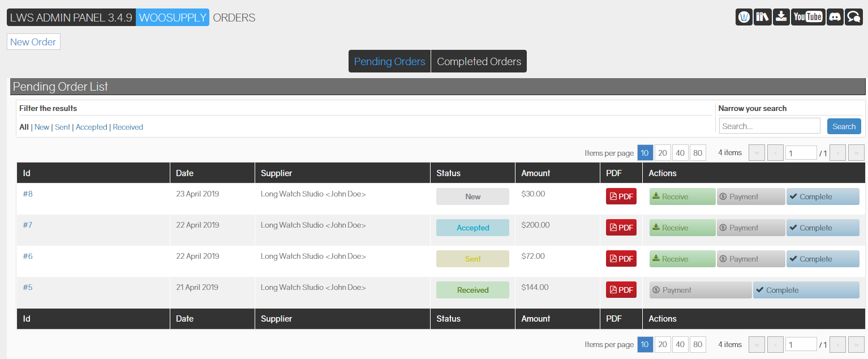Viewport: 868px width, 359px height.
Task: Open the WordPress icon in top bar
Action: (744, 17)
